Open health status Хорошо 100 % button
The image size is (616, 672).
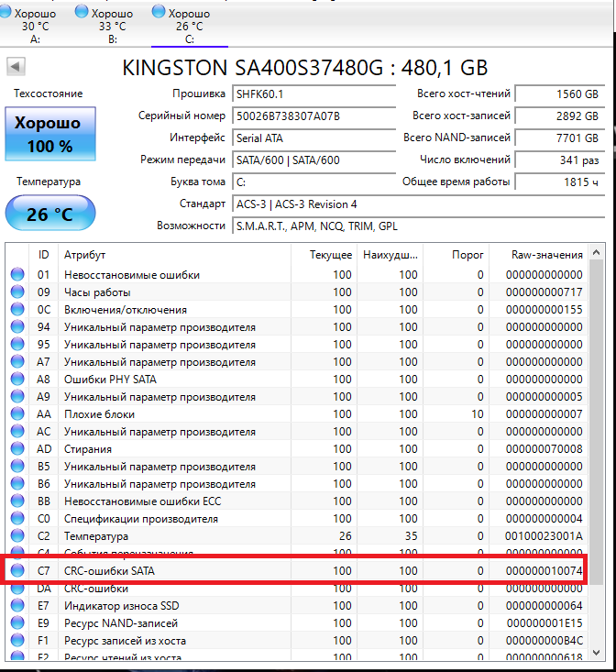pyautogui.click(x=50, y=134)
